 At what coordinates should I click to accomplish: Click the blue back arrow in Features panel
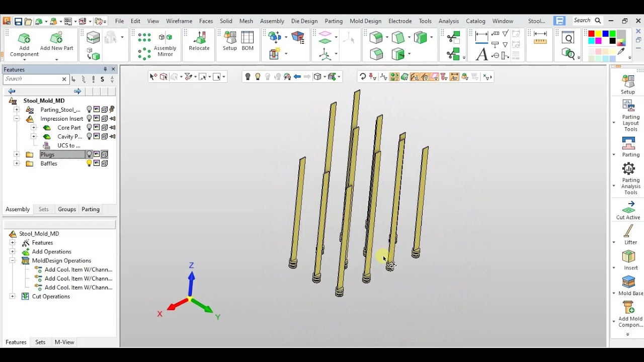pos(12,91)
